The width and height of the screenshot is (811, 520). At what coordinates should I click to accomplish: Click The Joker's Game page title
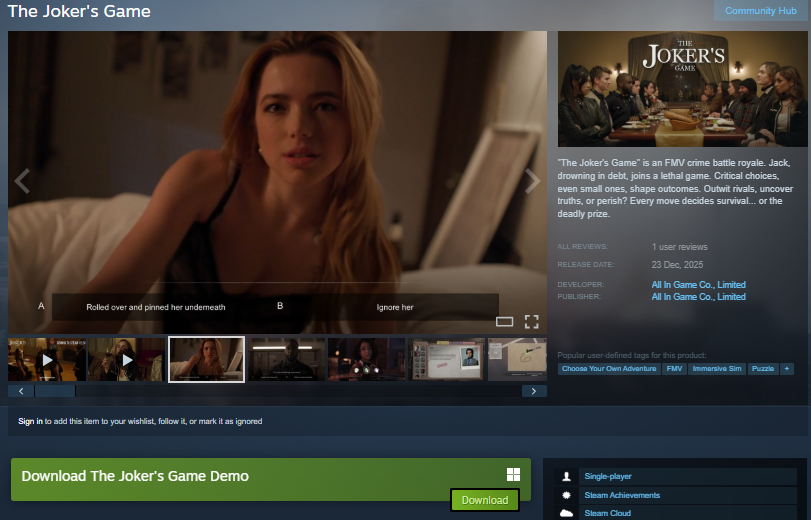[x=79, y=11]
